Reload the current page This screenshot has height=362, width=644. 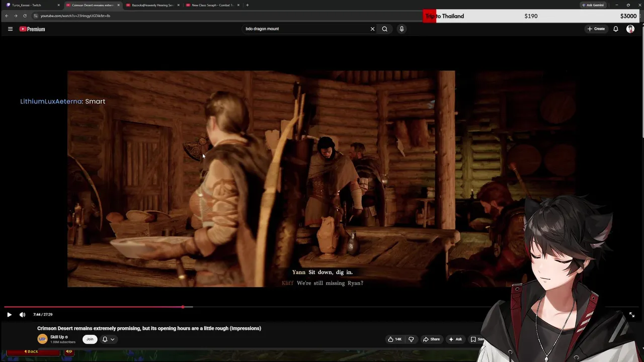tap(25, 16)
